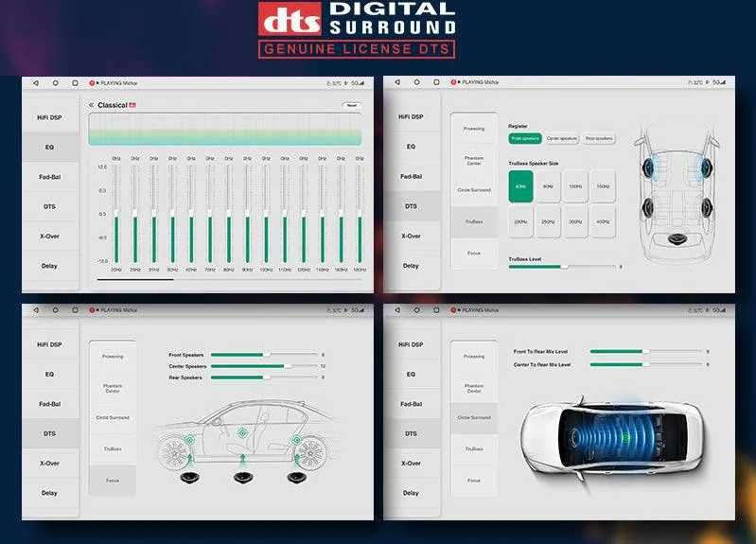
Task: Open the top submenu entry in the Focus screen
Action: pyautogui.click(x=113, y=357)
